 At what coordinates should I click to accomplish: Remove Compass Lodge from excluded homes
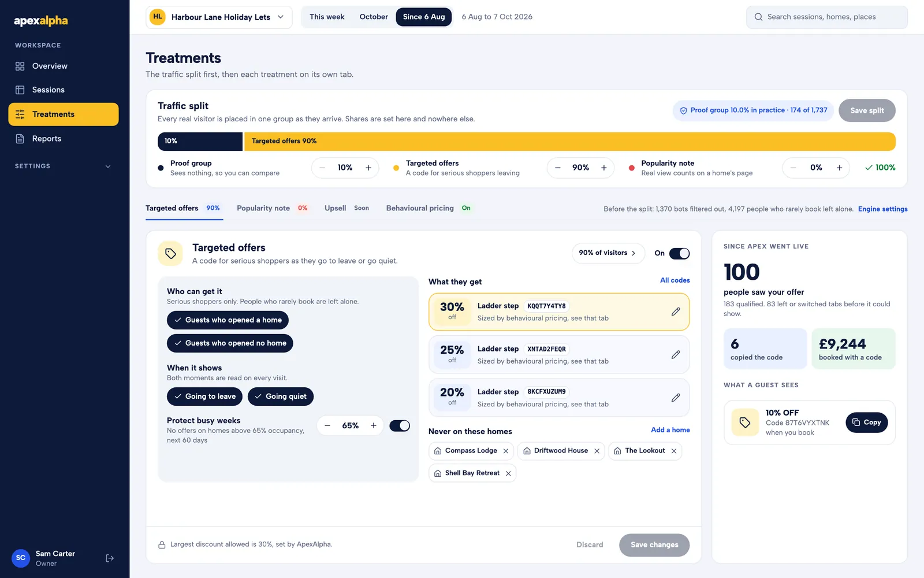point(506,451)
